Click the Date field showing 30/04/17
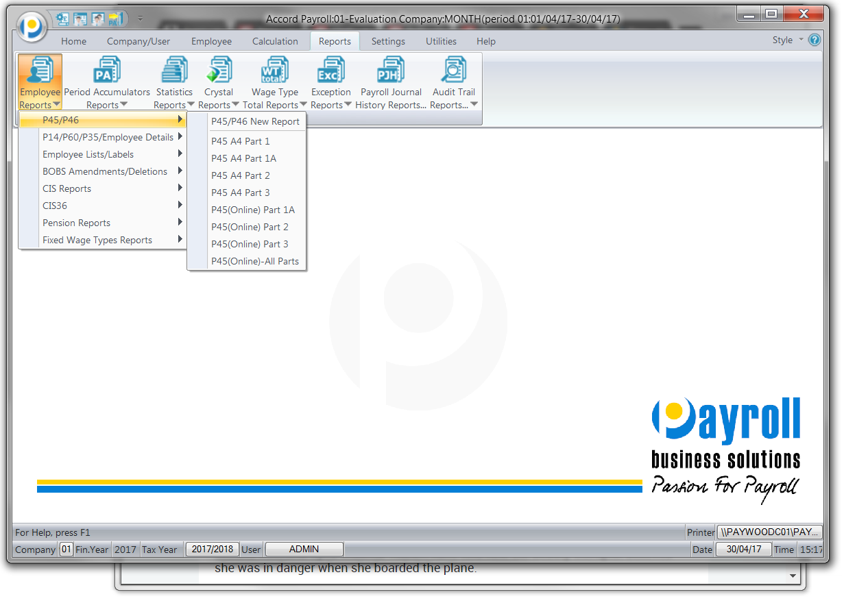 [743, 549]
